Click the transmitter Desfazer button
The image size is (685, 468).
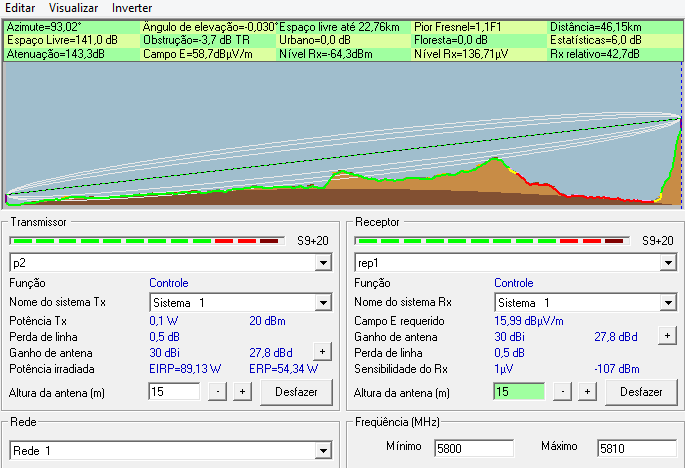(296, 392)
